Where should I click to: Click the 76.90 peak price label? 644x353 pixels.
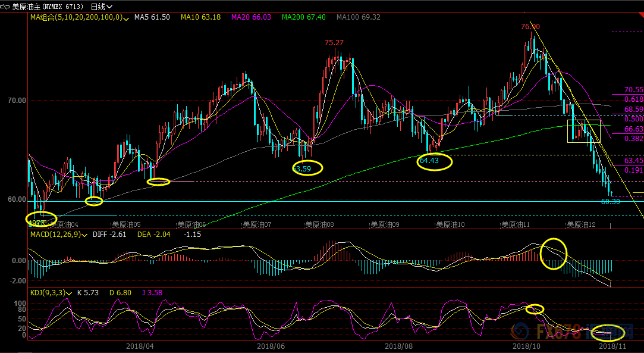click(x=530, y=27)
